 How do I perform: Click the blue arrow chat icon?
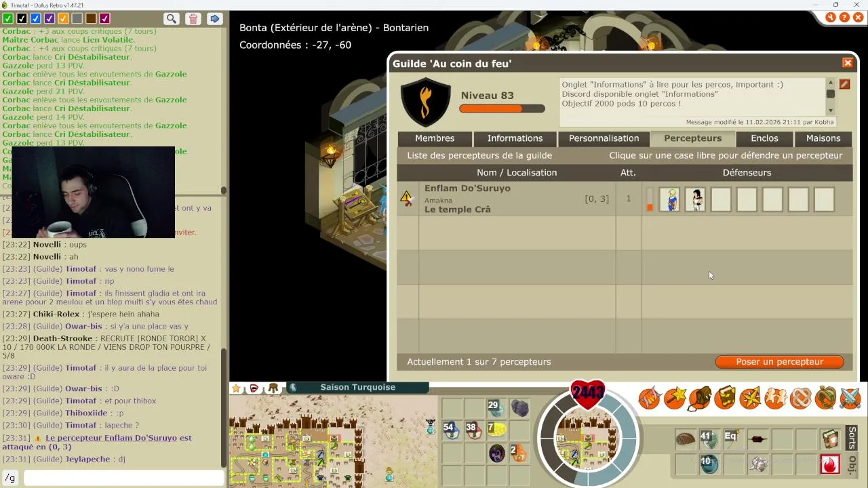click(x=215, y=19)
